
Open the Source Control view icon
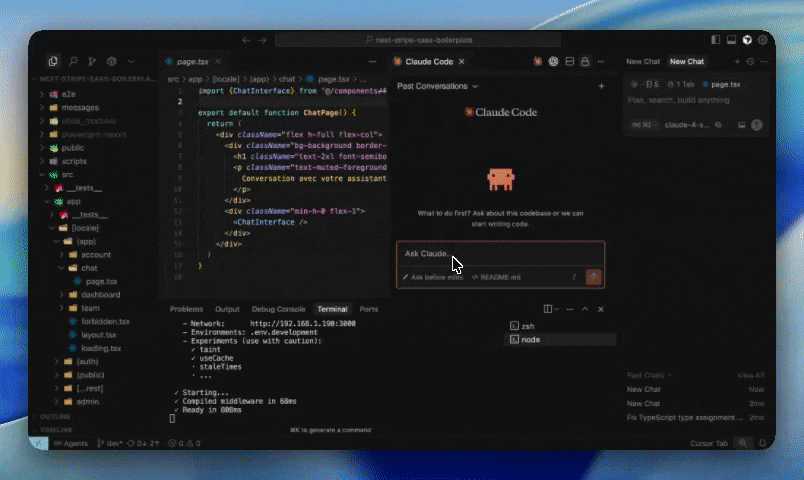click(92, 62)
